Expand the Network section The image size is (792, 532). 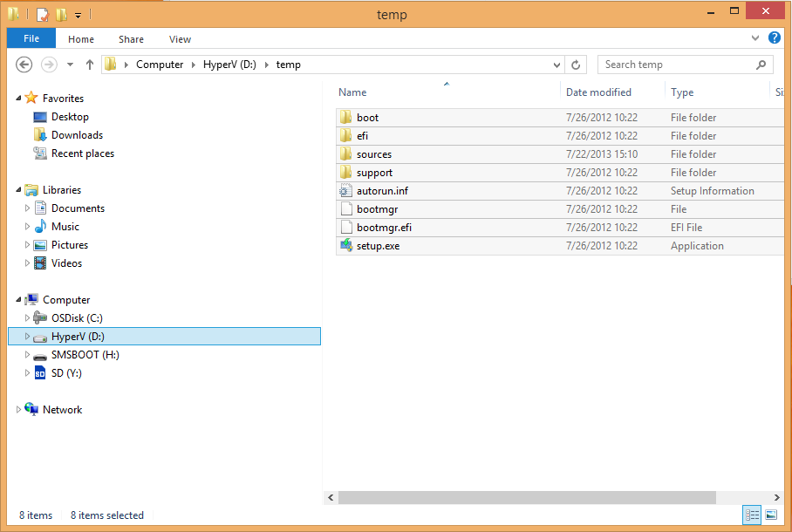click(18, 409)
